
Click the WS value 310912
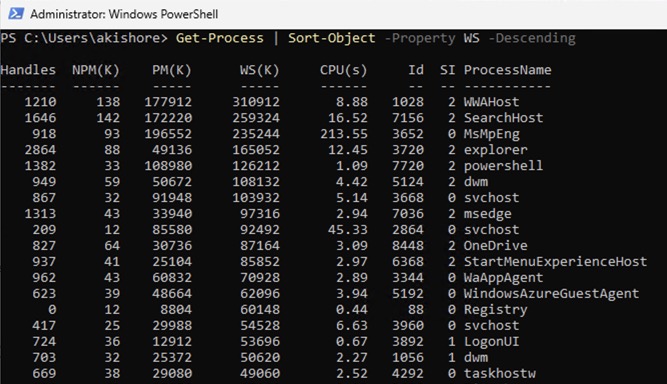tap(256, 102)
